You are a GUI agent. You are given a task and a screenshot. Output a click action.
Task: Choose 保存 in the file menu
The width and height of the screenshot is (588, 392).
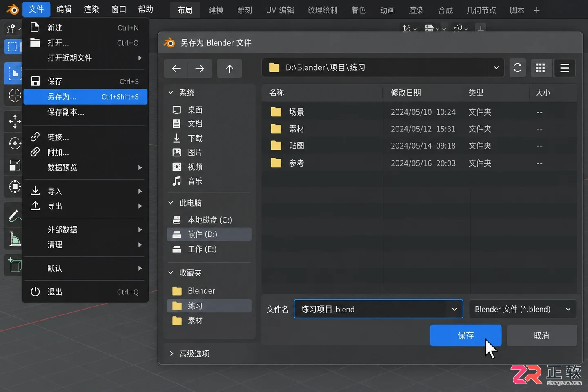click(x=85, y=81)
